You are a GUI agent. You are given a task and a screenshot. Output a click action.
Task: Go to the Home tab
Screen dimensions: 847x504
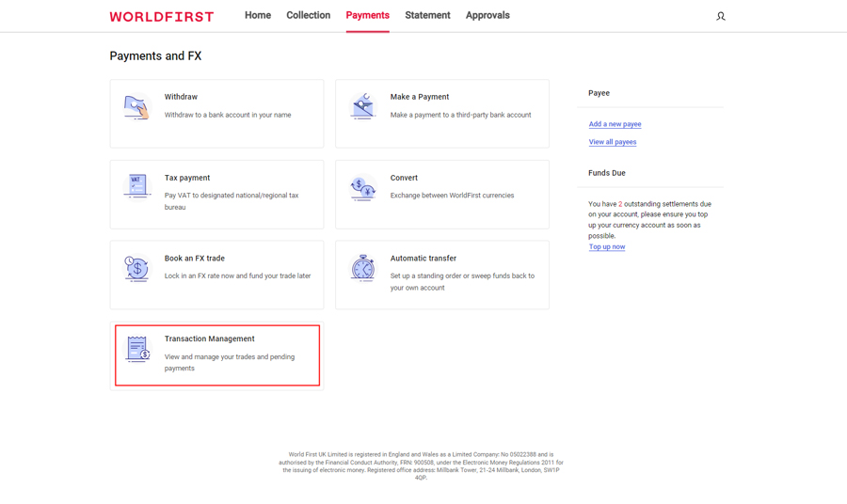tap(258, 15)
